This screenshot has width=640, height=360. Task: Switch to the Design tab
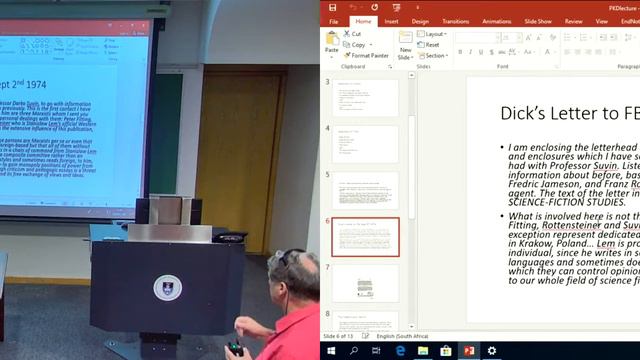click(x=420, y=21)
